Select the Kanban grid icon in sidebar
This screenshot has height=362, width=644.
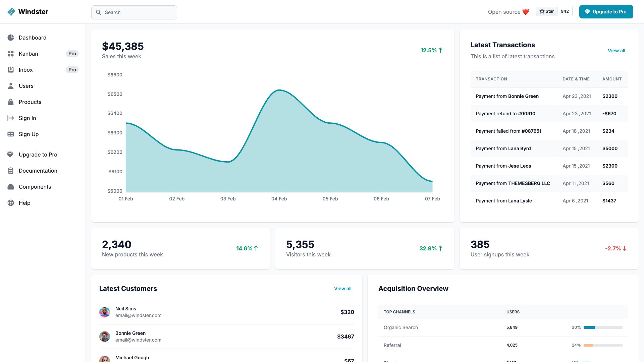tap(10, 54)
